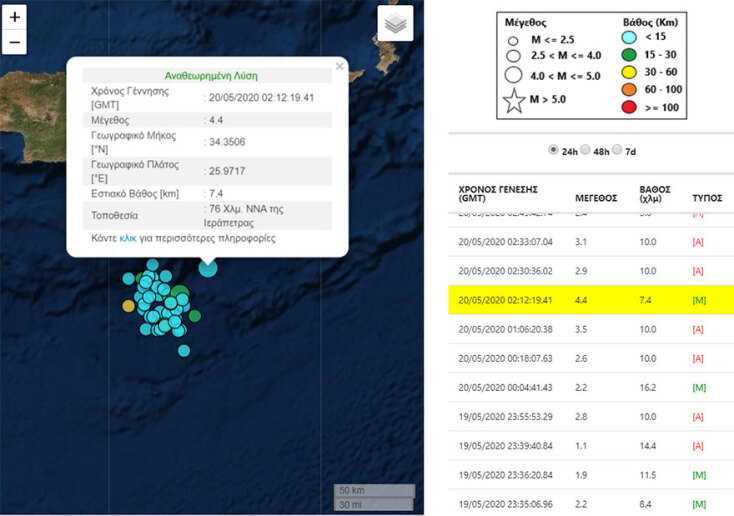Click the large cyan epicenter marker below popup
This screenshot has width=734, height=516.
point(208,267)
